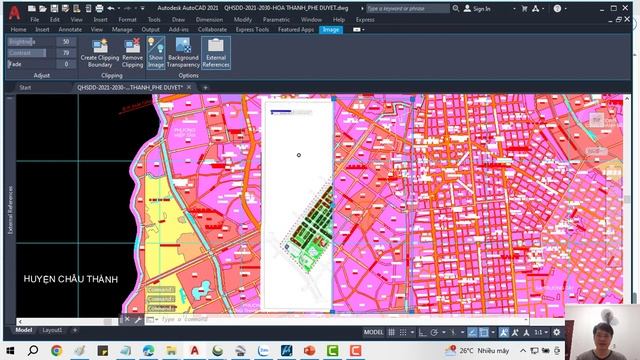Open the Help question mark icon
Image resolution: width=640 pixels, height=360 pixels.
557,8
